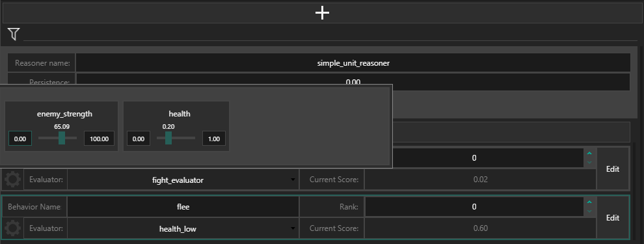The height and width of the screenshot is (244, 644).
Task: Increase the Rank value for the flee behavior
Action: click(x=589, y=202)
